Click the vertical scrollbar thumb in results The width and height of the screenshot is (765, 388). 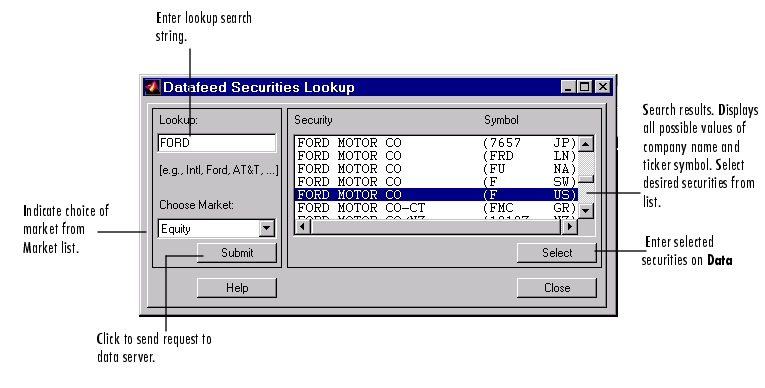click(x=586, y=179)
